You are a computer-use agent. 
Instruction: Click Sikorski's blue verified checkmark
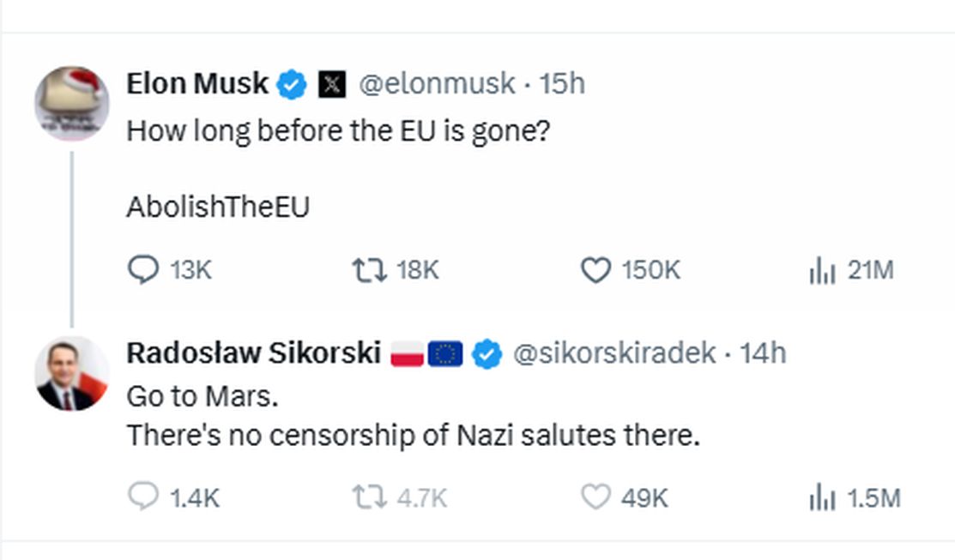click(486, 352)
